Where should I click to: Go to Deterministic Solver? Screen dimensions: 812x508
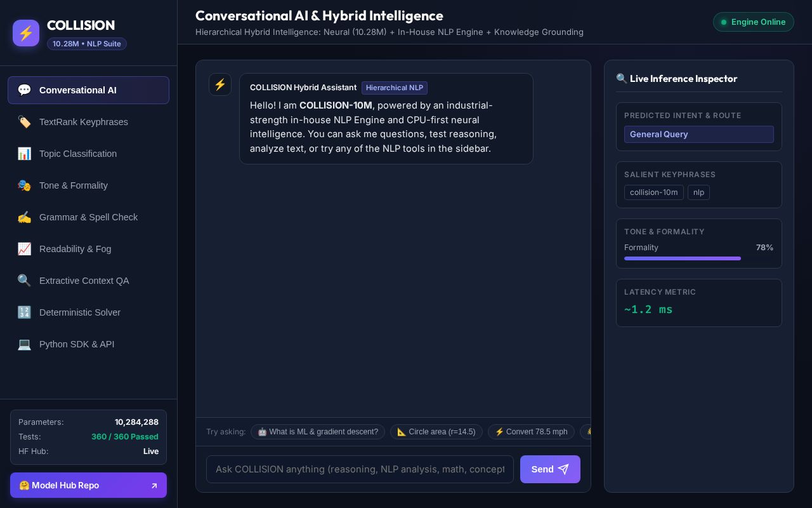coord(88,312)
